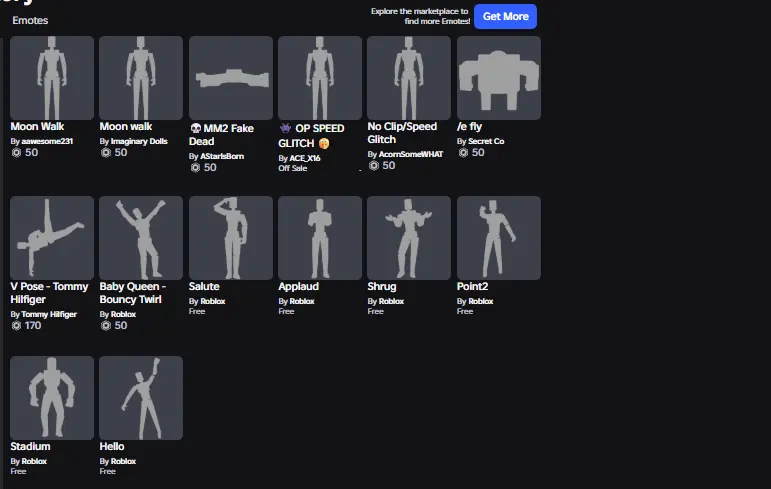
Task: Click the Moon Walk title by aawesome231
Action: coord(37,126)
